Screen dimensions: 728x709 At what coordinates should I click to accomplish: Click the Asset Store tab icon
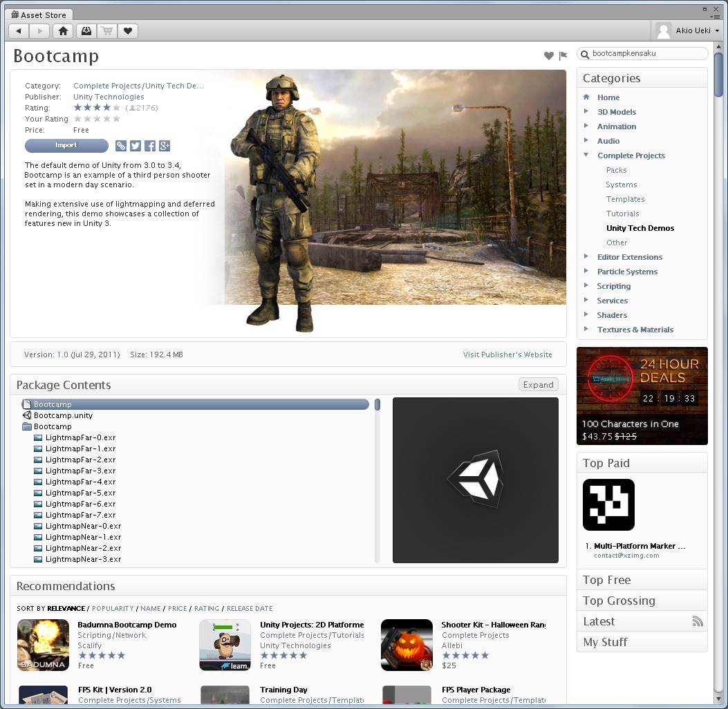click(x=15, y=15)
